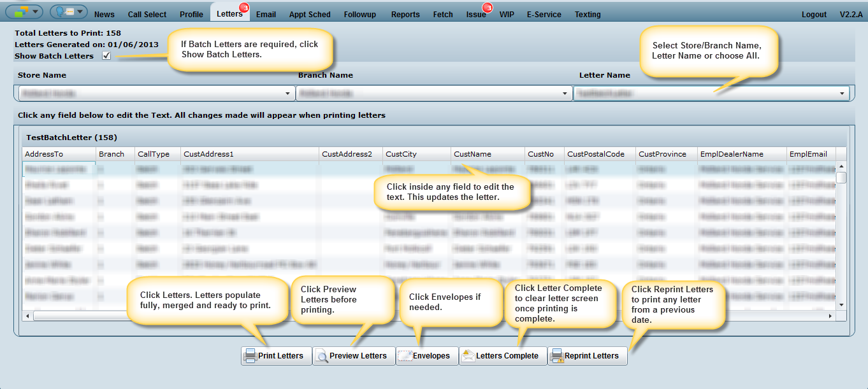The image size is (868, 389).
Task: Uncheck the Show Batch Letters checkbox
Action: 106,56
